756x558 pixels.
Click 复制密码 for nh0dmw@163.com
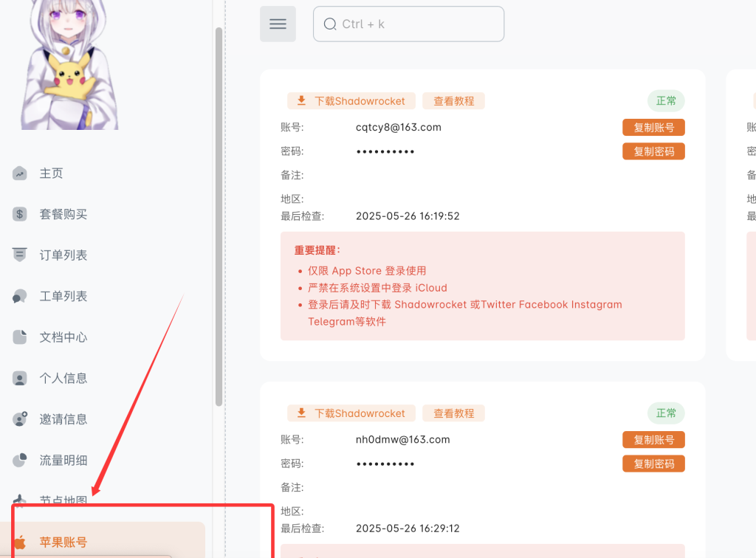click(653, 464)
